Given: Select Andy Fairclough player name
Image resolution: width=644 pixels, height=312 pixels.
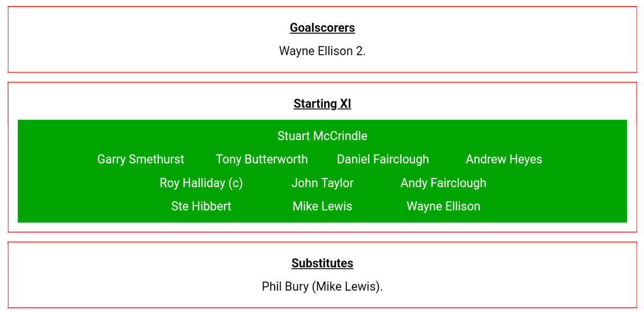Looking at the screenshot, I should (x=443, y=183).
